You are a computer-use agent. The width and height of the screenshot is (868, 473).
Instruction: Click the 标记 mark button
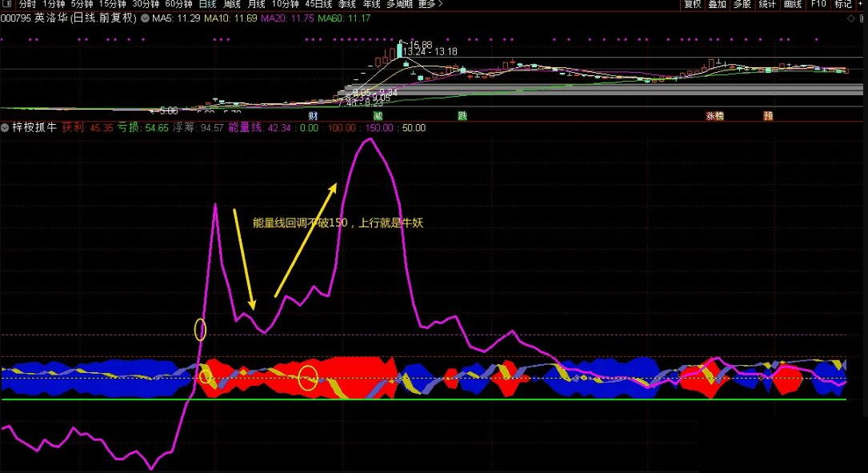tap(842, 5)
